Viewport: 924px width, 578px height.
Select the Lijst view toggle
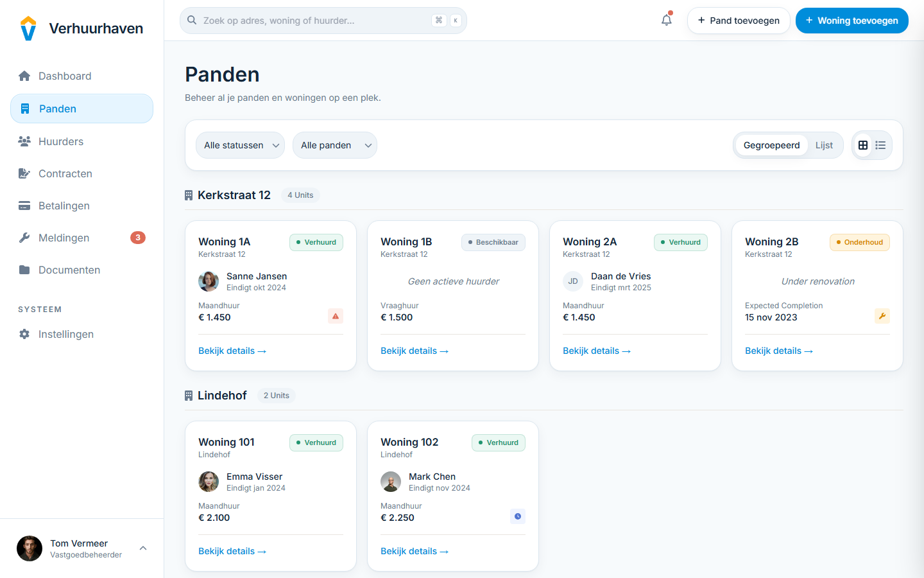pos(824,145)
